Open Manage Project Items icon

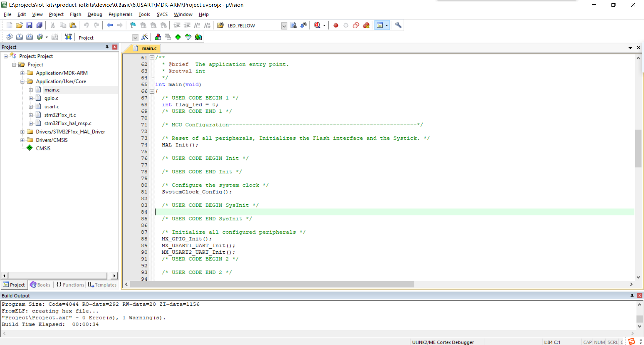158,37
